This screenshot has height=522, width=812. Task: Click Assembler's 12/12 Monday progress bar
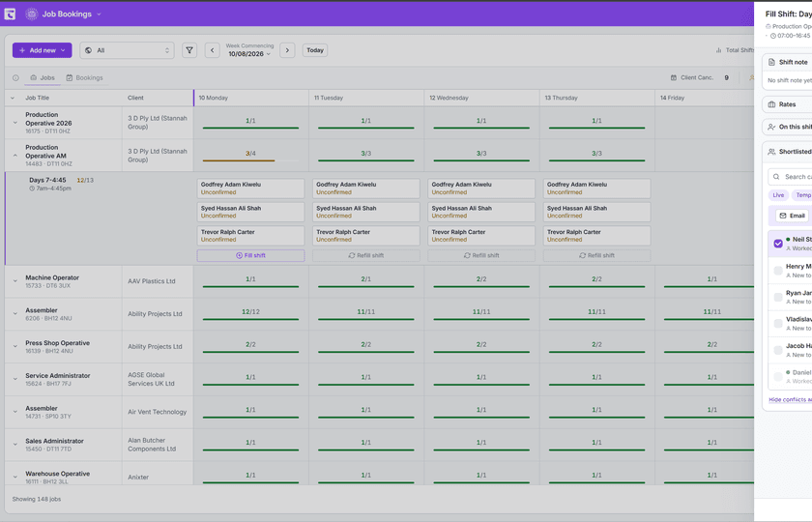pyautogui.click(x=250, y=319)
